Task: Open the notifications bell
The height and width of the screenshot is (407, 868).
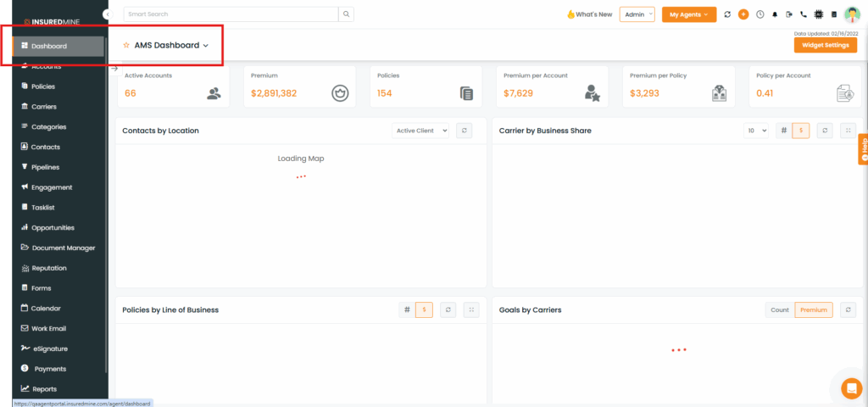Action: click(775, 14)
